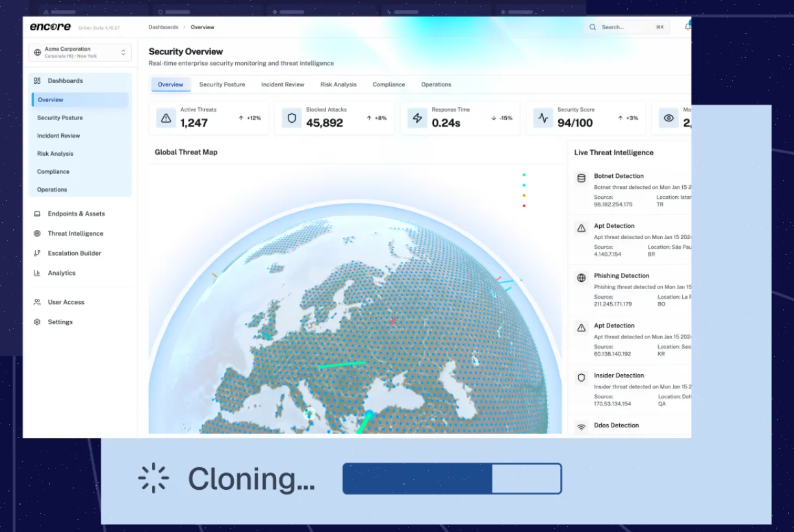Click the Analytics bar chart icon
The image size is (794, 532).
[x=37, y=273]
